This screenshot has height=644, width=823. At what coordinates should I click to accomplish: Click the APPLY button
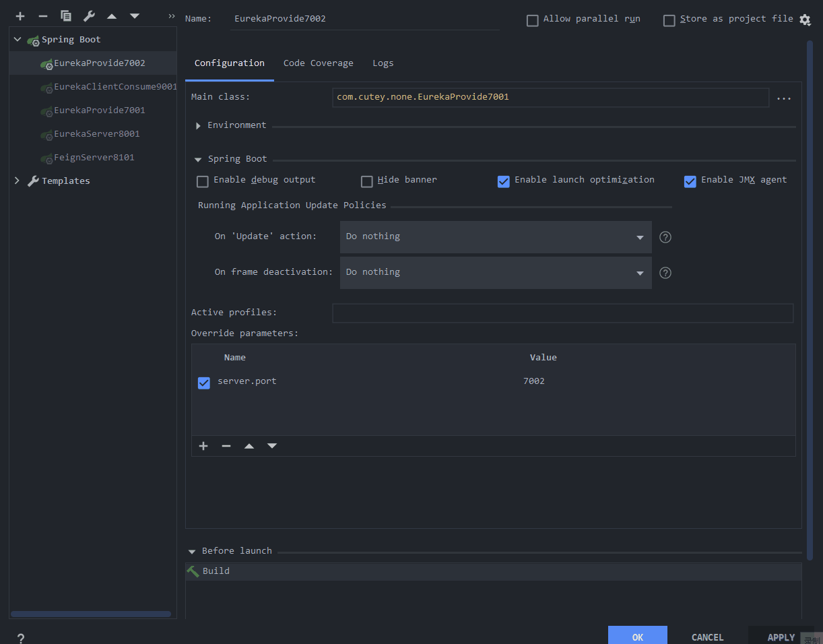pos(781,637)
